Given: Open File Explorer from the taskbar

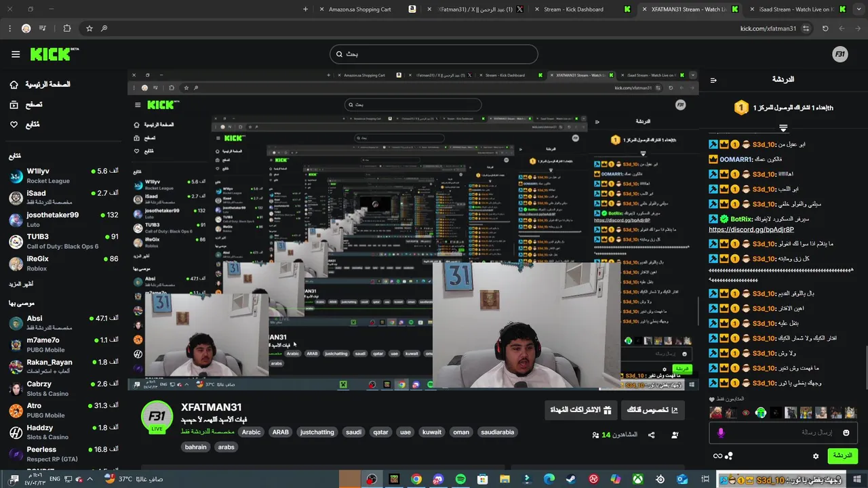Looking at the screenshot, I should [x=505, y=479].
